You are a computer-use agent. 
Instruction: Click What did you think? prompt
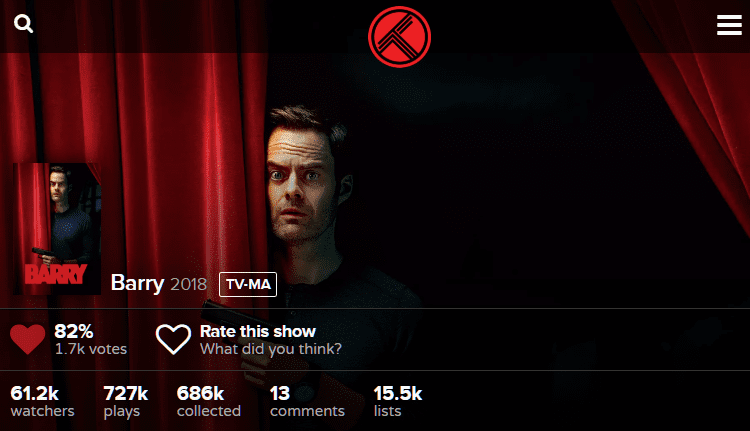pyautogui.click(x=271, y=349)
